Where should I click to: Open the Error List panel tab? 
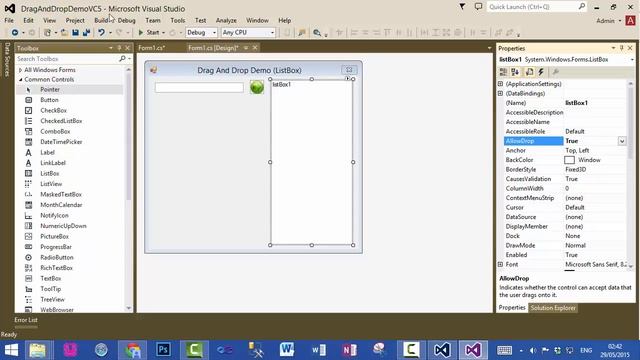(26, 320)
